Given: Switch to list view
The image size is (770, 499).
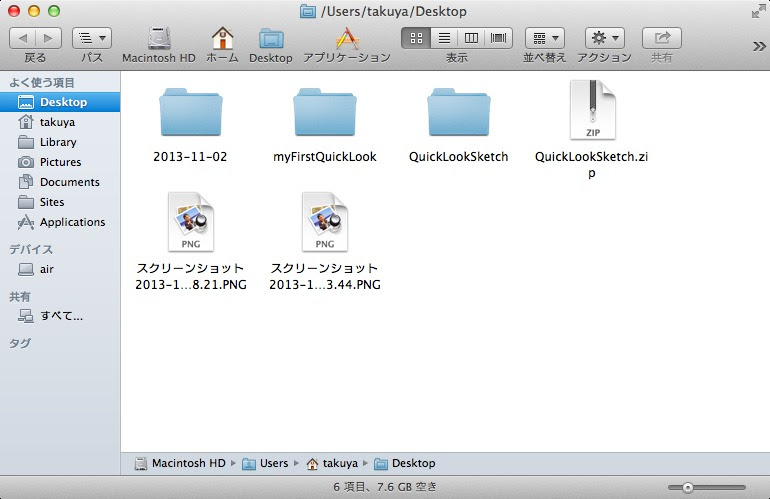Looking at the screenshot, I should pyautogui.click(x=444, y=38).
